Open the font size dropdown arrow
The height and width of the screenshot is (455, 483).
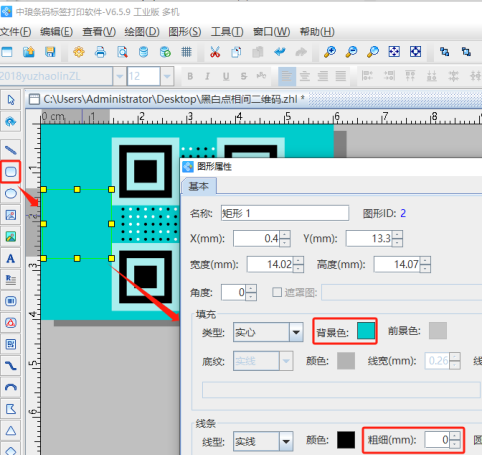pyautogui.click(x=167, y=76)
